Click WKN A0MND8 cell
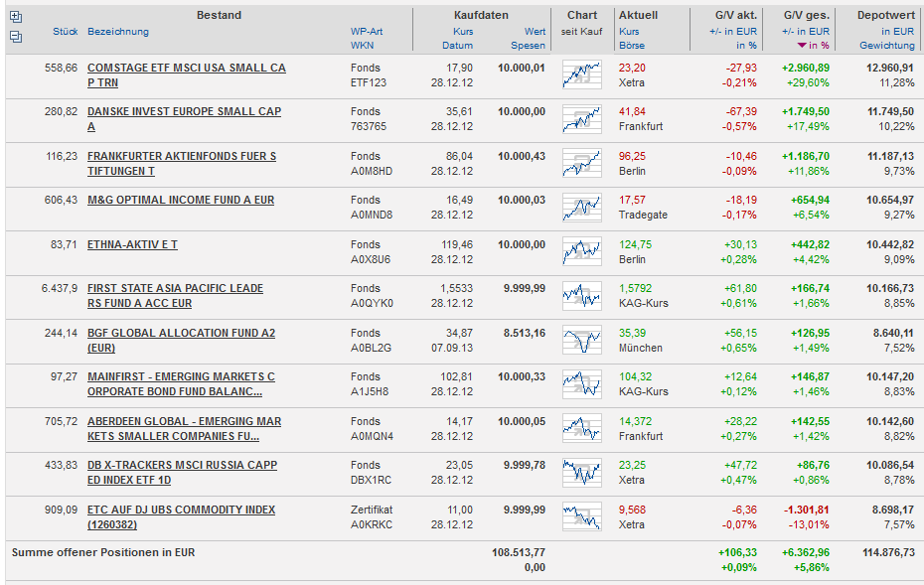 (x=372, y=215)
